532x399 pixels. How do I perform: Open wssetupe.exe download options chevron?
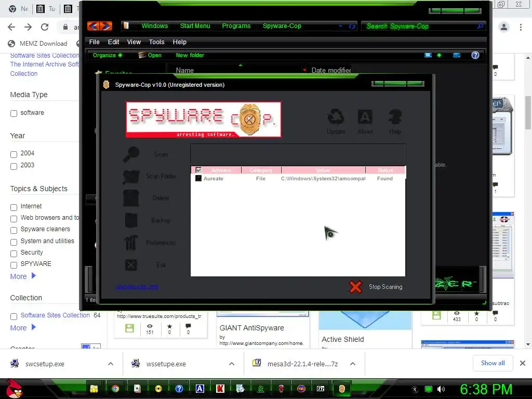pyautogui.click(x=232, y=364)
